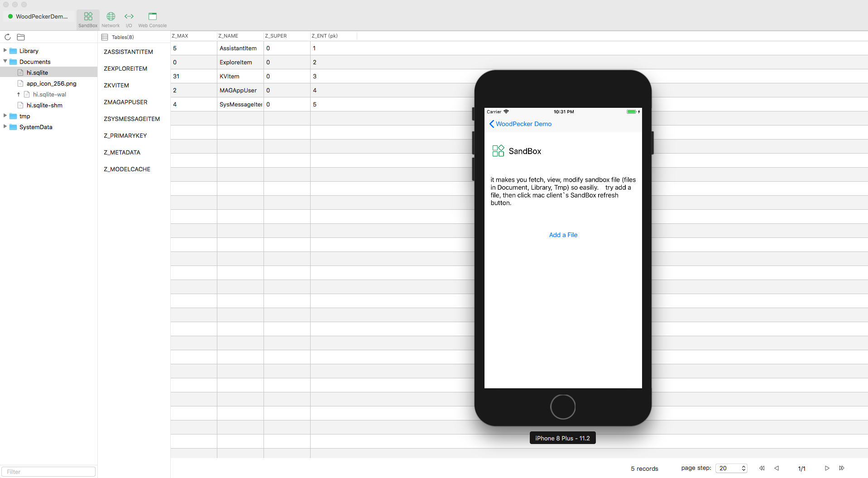Click the upload arrow beside hi.sqlite-wal
Image resolution: width=868 pixels, height=478 pixels.
19,94
